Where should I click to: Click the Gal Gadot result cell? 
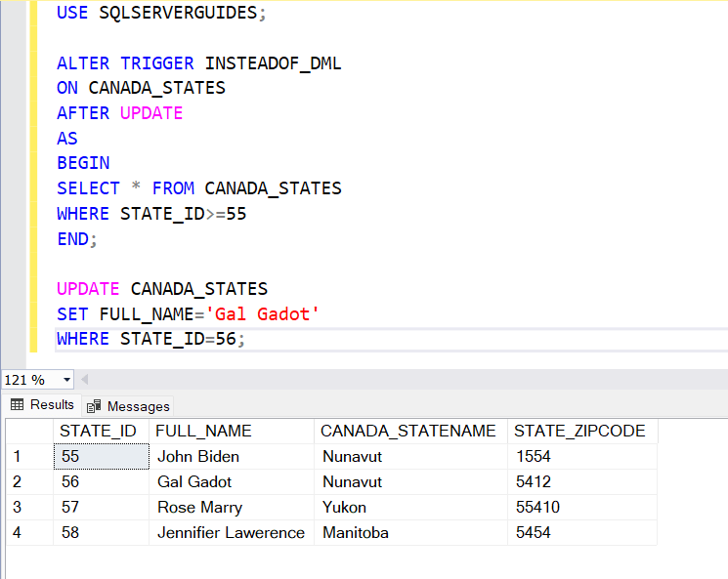[x=232, y=481]
